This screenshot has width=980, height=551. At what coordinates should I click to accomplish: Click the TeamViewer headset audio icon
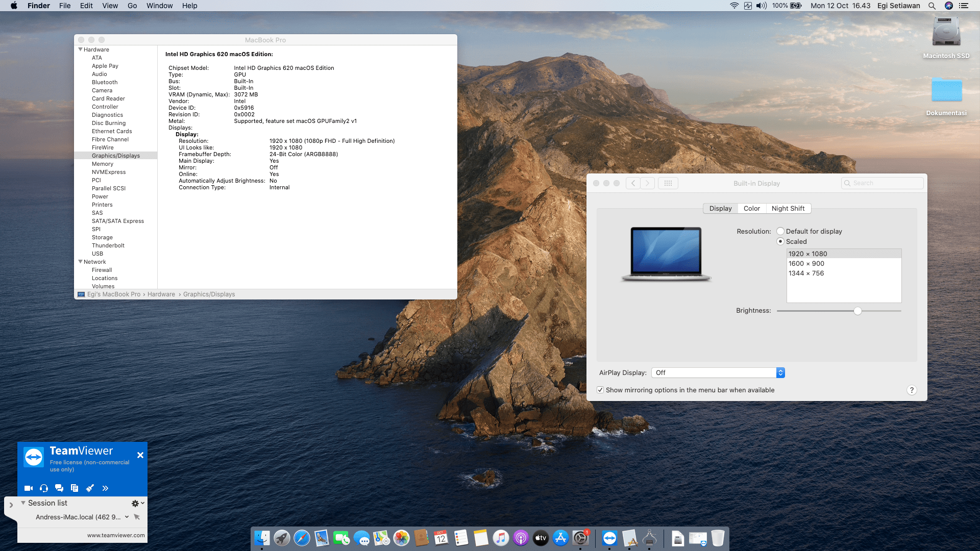click(x=44, y=488)
